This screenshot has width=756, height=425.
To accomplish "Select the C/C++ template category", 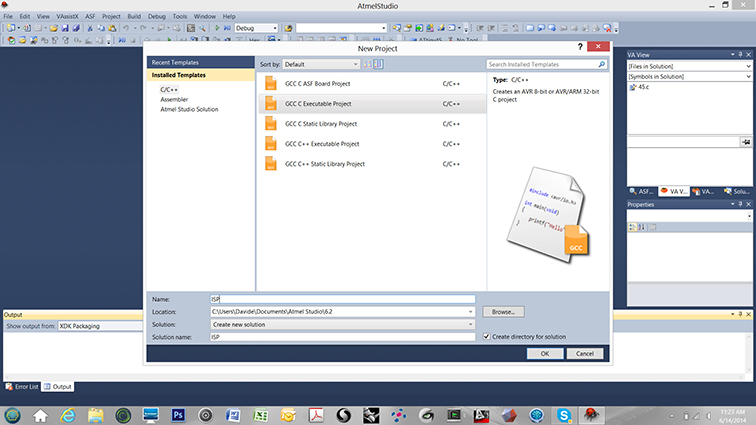I will click(x=169, y=89).
